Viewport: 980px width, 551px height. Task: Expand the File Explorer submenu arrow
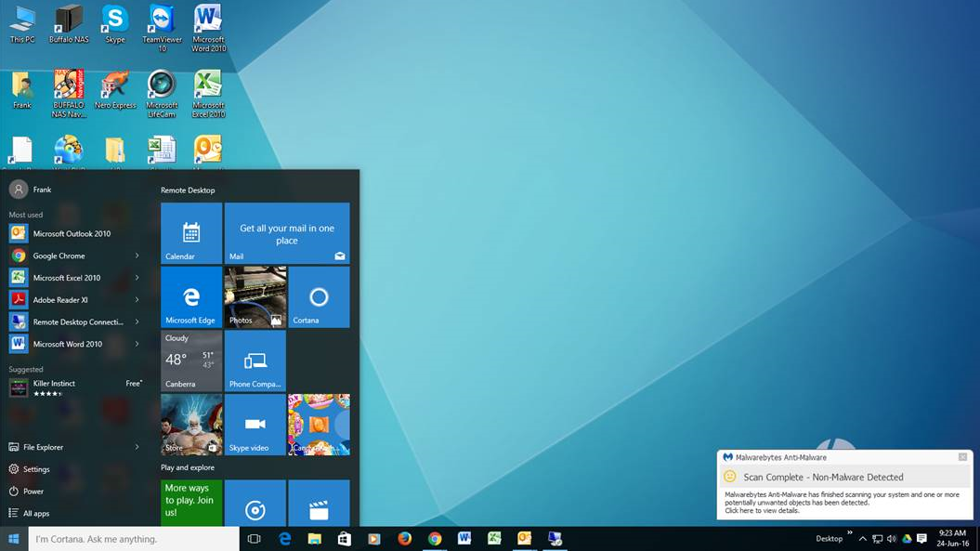(137, 447)
